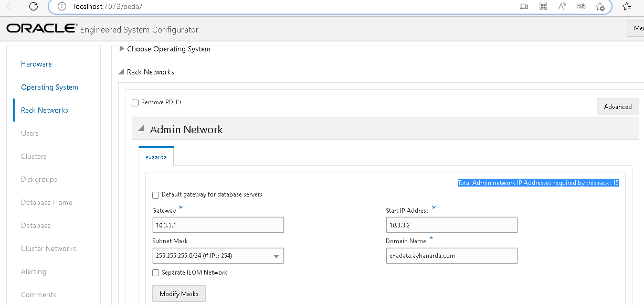Add this page to favorites star
644x305 pixels.
point(600,6)
